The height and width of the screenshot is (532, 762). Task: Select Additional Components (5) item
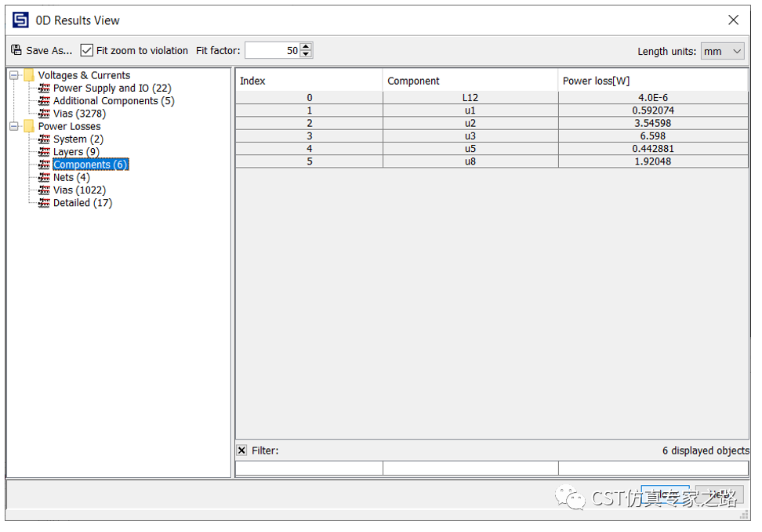[x=114, y=100]
